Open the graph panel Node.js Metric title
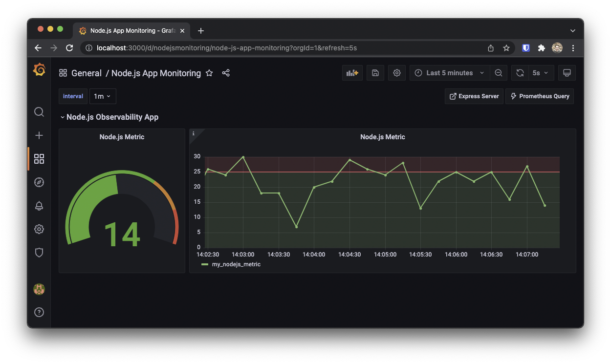Image resolution: width=611 pixels, height=364 pixels. 383,137
